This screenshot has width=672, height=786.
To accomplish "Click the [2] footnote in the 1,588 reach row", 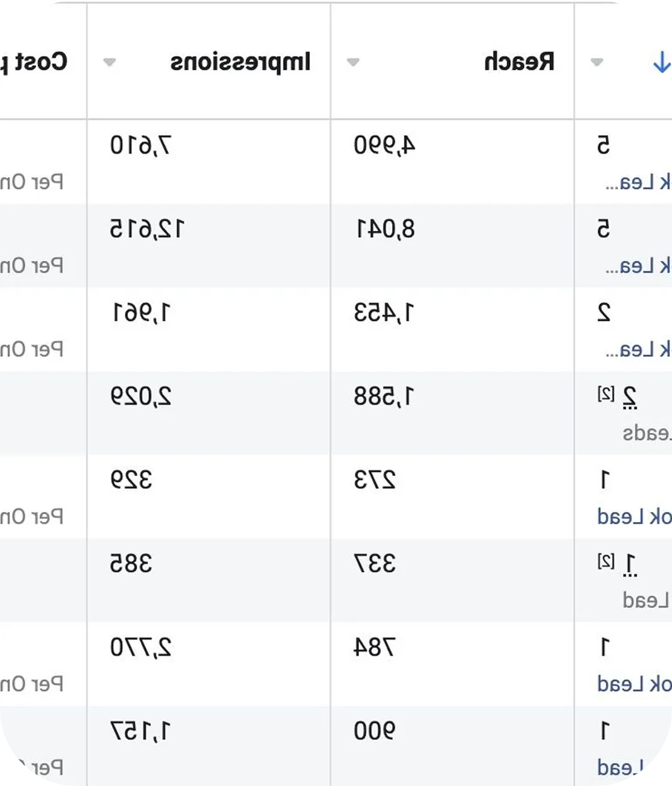I will pos(605,395).
